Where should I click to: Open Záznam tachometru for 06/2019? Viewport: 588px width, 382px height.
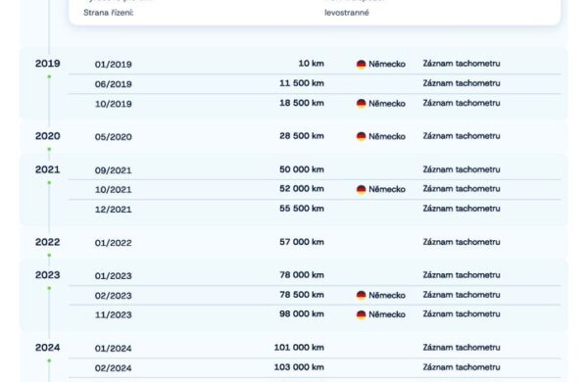click(462, 83)
